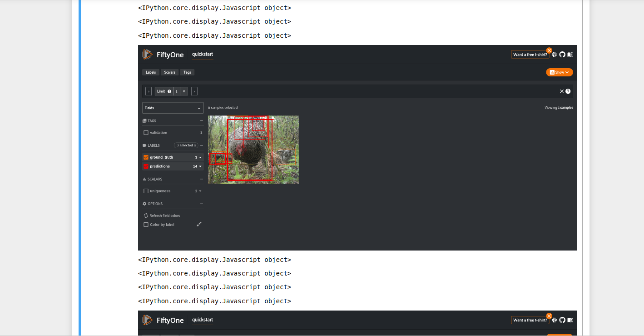
Task: Switch to the Tags tab
Action: pyautogui.click(x=187, y=72)
